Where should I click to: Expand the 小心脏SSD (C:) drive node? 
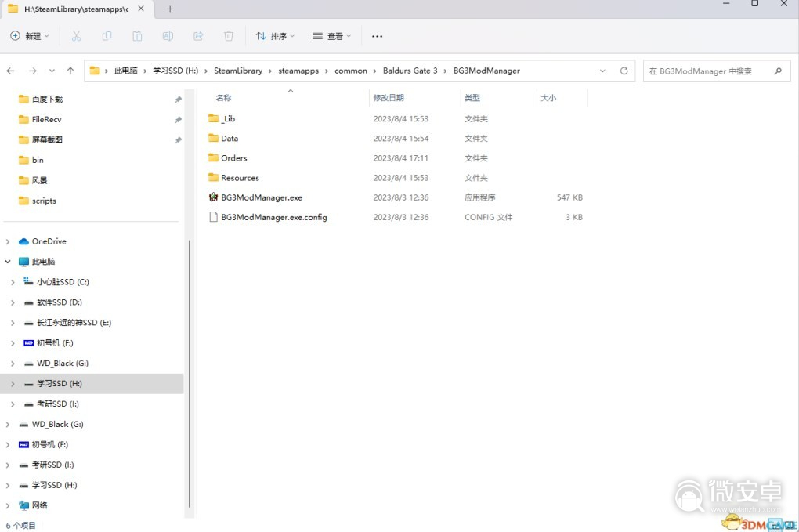[13, 282]
